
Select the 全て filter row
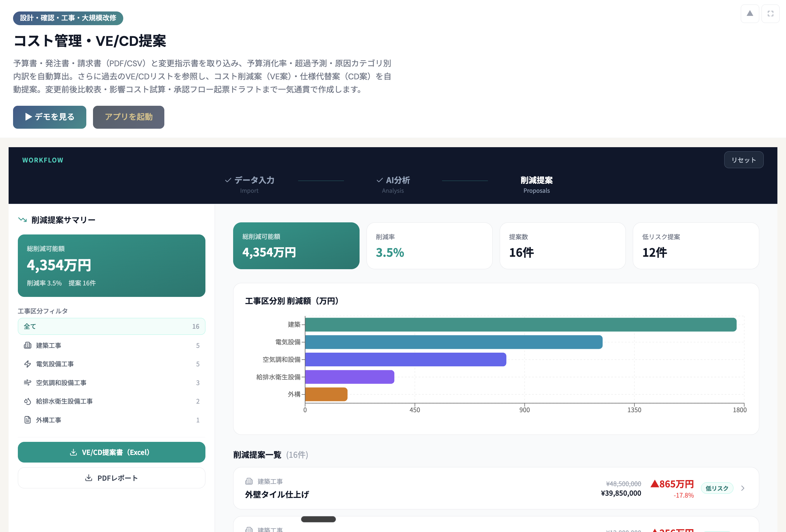111,327
